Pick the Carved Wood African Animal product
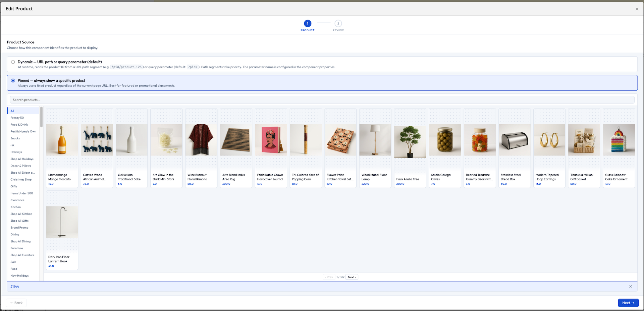The image size is (644, 311). [x=97, y=148]
